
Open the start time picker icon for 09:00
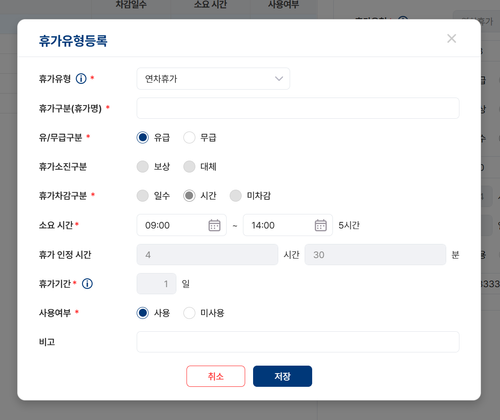tap(214, 225)
